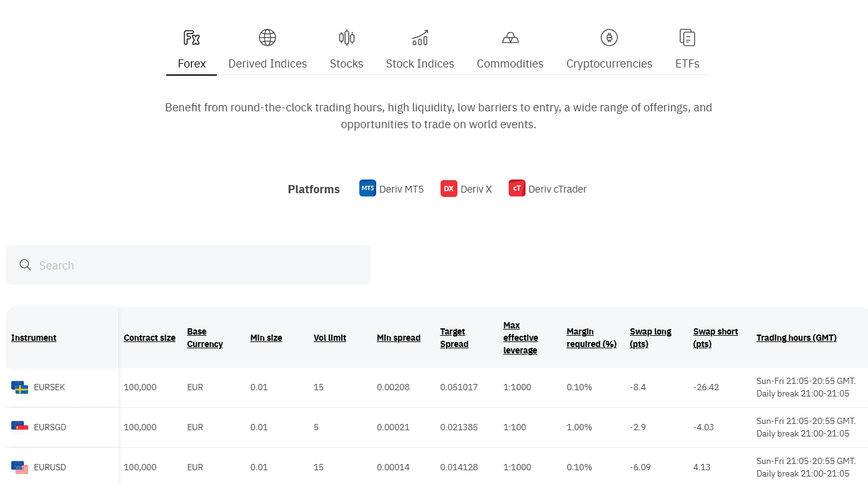Screen dimensions: 868x484
Task: Open the ETFs document icon
Action: 687,38
